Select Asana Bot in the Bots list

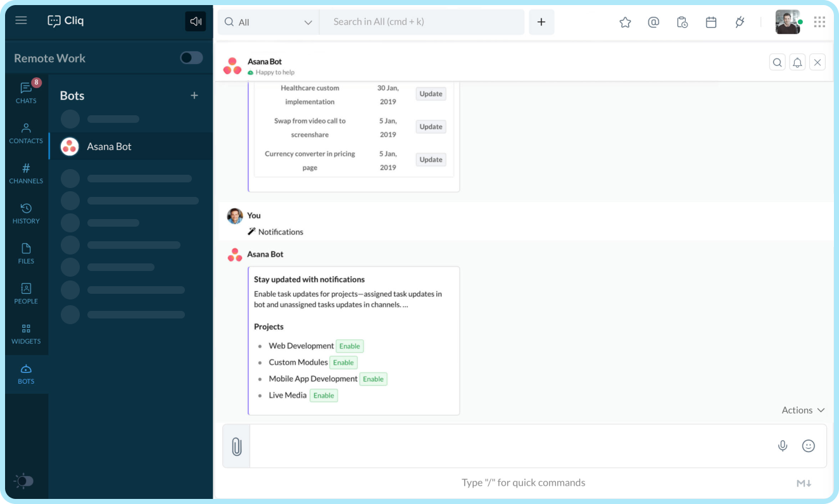[131, 146]
